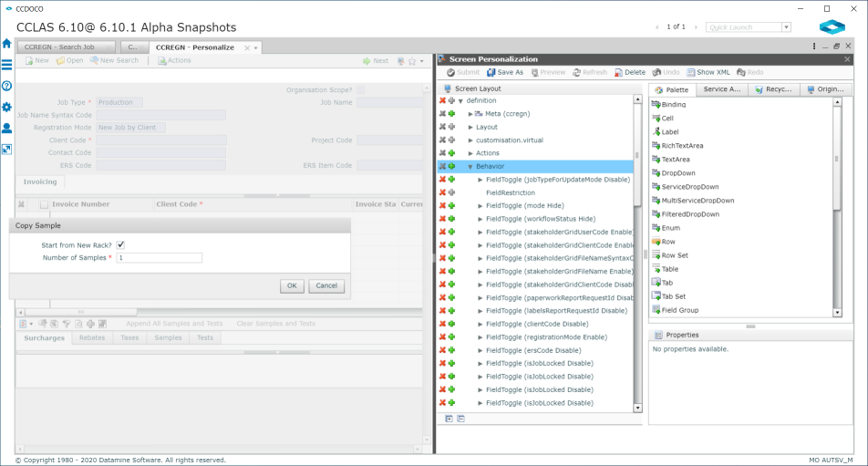Viewport: 868px width, 466px height.
Task: Expand FieldToggle (workflowStatus Hide)
Action: pyautogui.click(x=480, y=219)
